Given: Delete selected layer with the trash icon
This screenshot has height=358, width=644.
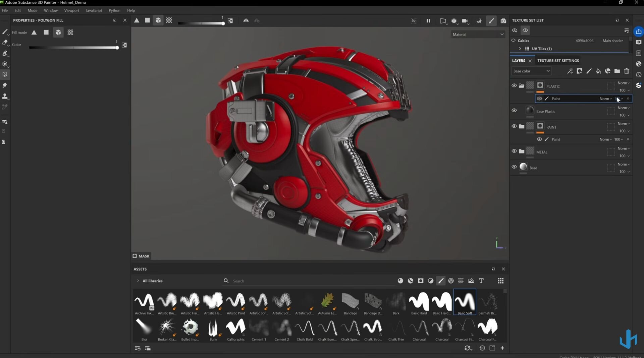Looking at the screenshot, I should tap(627, 71).
